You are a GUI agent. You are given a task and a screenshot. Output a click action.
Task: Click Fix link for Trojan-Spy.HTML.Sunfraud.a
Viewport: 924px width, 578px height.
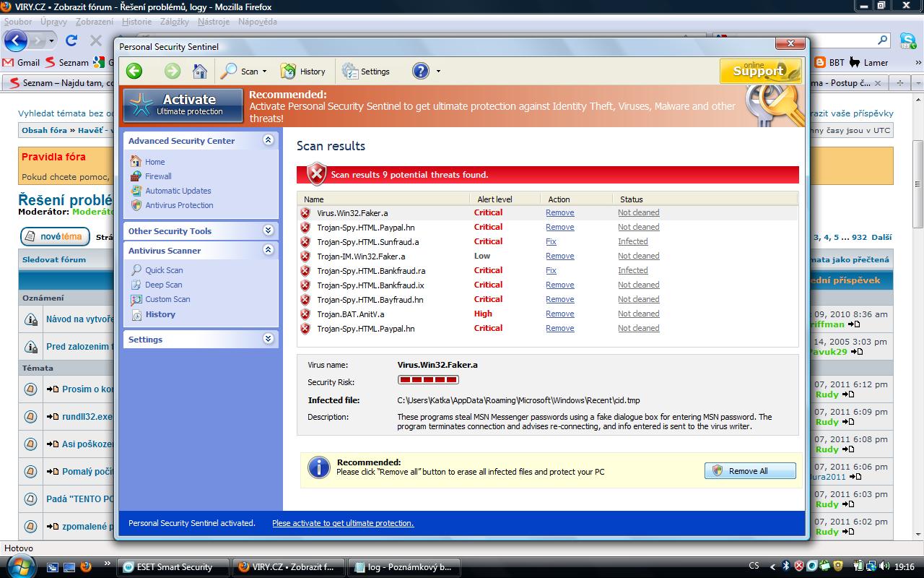(x=551, y=242)
